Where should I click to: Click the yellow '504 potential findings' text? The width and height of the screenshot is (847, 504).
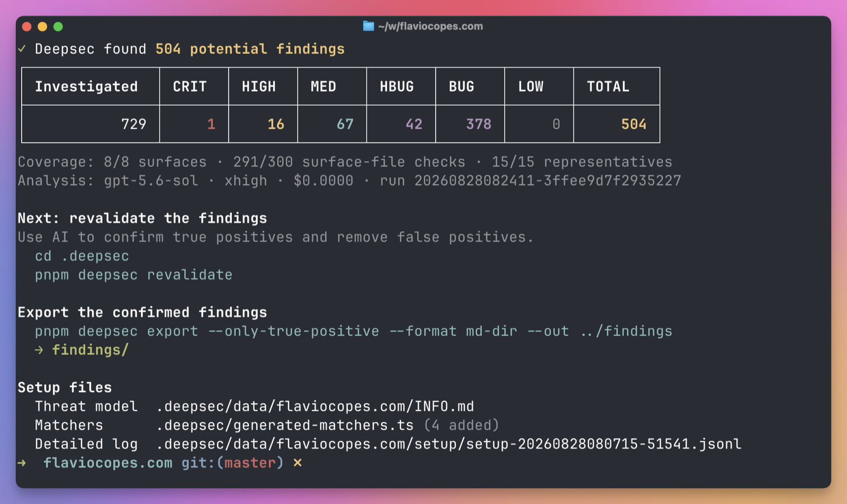(250, 49)
